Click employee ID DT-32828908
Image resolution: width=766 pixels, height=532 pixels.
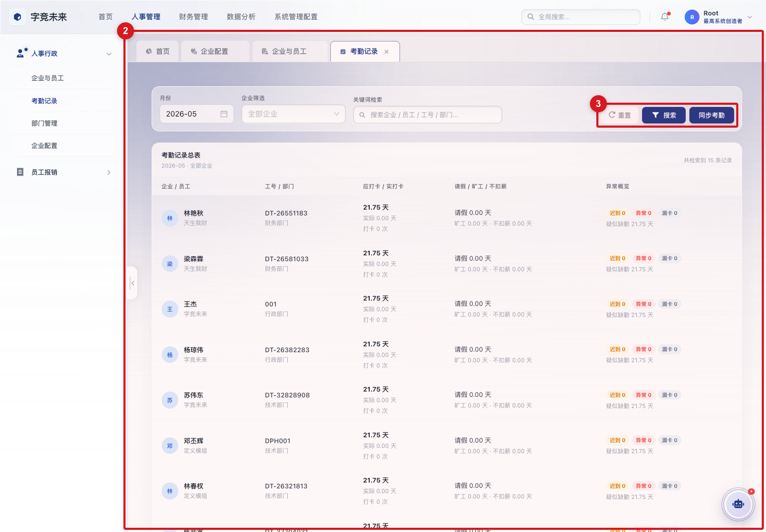(x=287, y=395)
